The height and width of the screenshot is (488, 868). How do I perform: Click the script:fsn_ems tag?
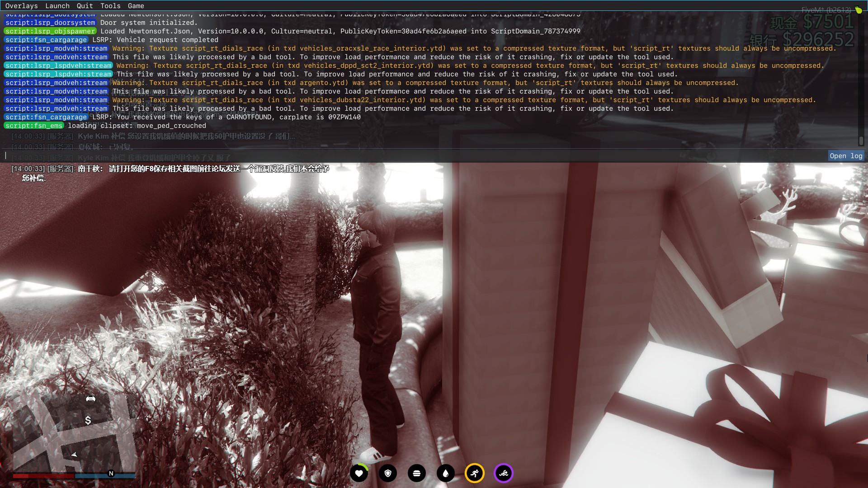[x=34, y=126]
